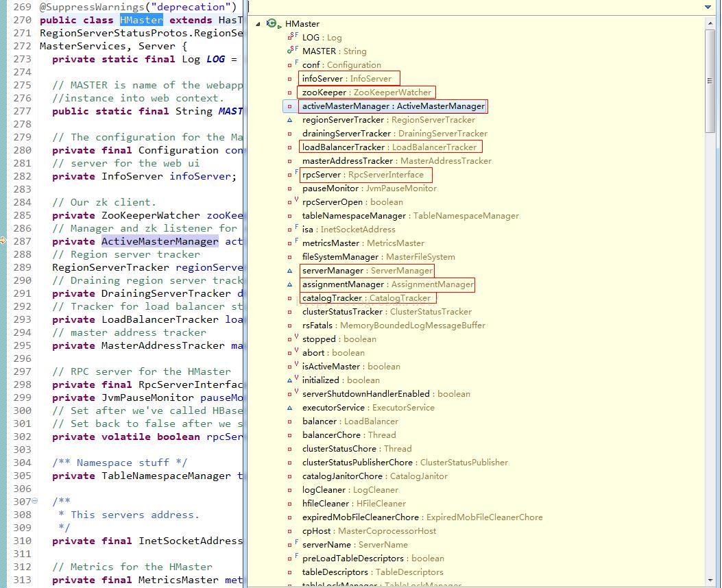The image size is (722, 588).
Task: Click the default-visibility triangle beside regionServerTracker
Action: click(289, 120)
